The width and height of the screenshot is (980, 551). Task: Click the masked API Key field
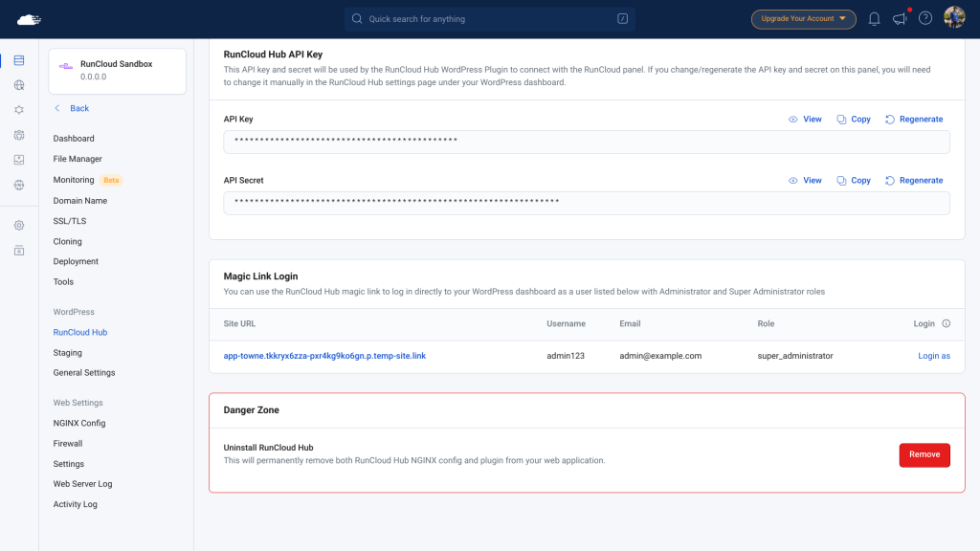pos(587,142)
